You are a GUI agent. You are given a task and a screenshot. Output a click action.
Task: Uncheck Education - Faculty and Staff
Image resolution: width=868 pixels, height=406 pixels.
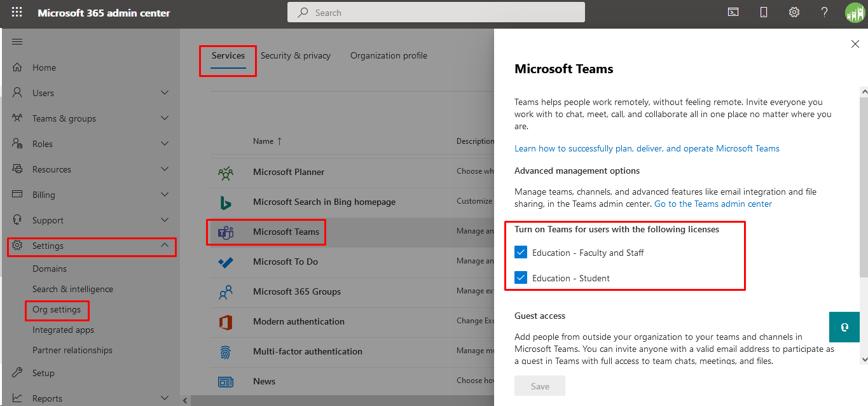coord(521,253)
